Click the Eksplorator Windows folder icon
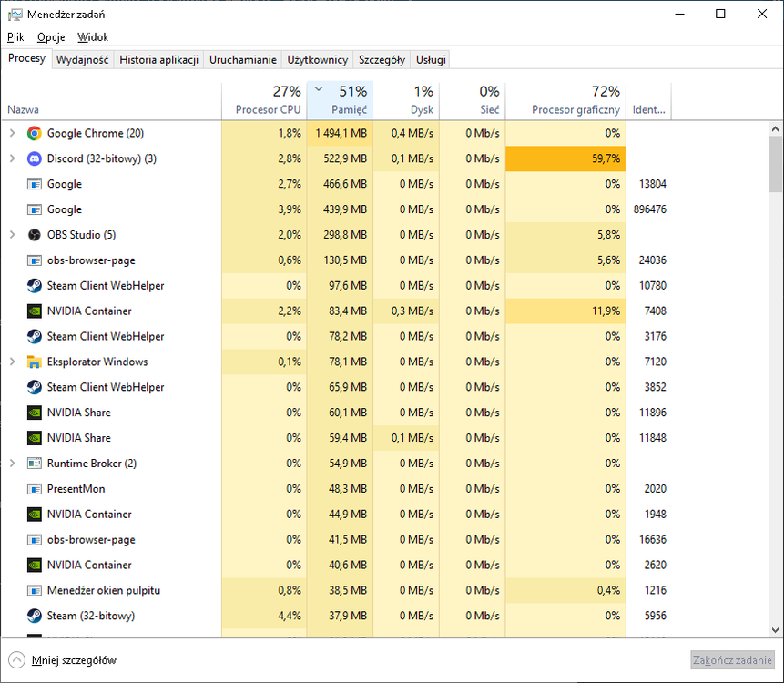784x683 pixels. (x=34, y=362)
